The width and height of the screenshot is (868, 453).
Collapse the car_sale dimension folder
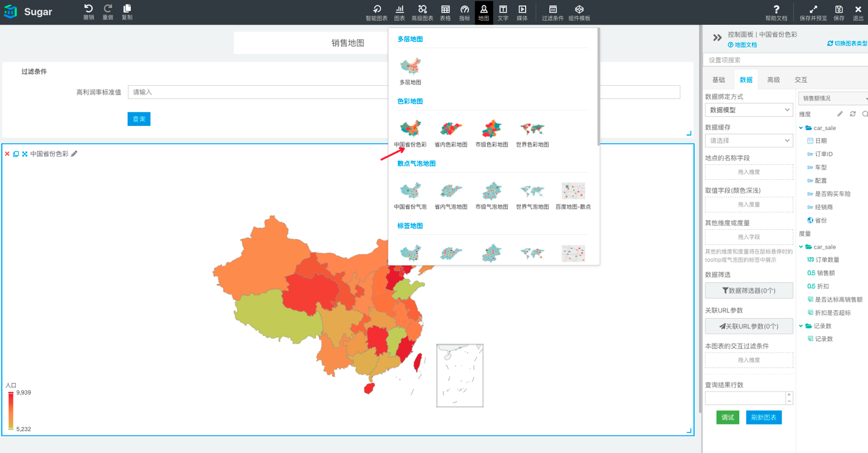tap(801, 128)
